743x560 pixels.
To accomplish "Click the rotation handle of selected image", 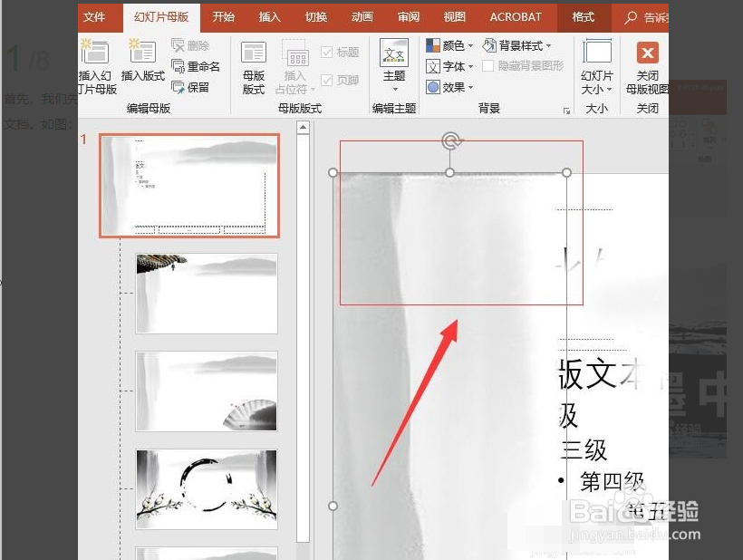I will (x=451, y=140).
